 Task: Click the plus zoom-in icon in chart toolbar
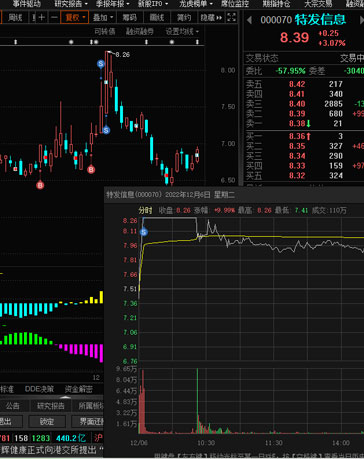(x=42, y=17)
